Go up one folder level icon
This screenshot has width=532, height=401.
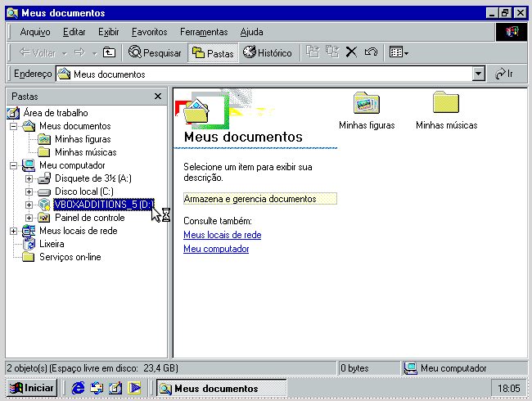[109, 52]
